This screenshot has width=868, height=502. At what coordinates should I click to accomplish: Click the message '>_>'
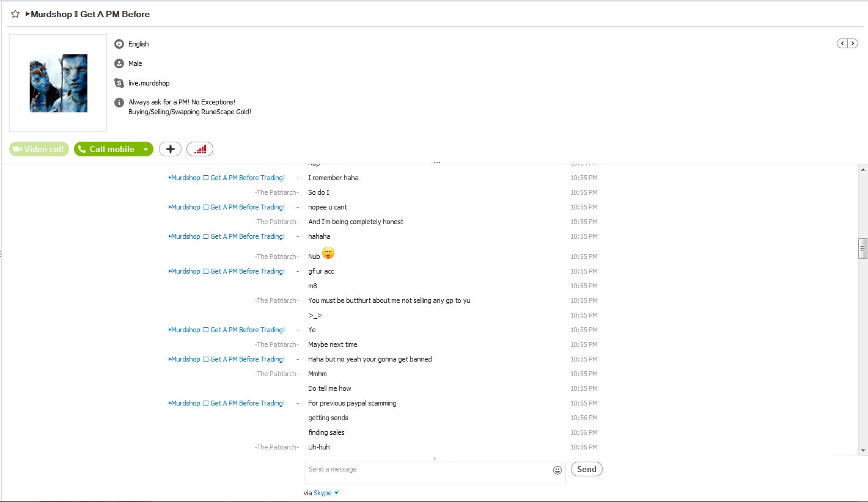[315, 315]
